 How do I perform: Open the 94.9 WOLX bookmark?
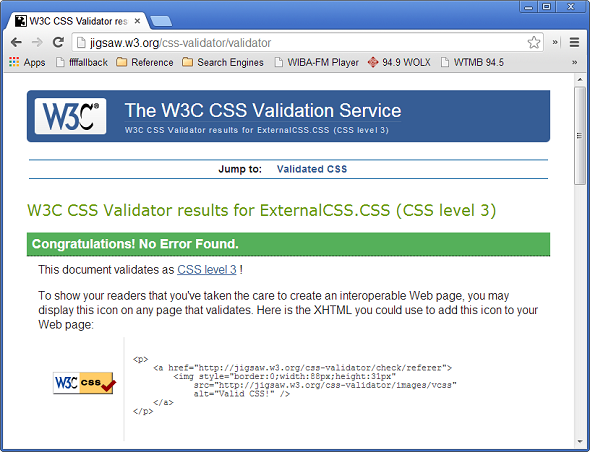tap(399, 62)
